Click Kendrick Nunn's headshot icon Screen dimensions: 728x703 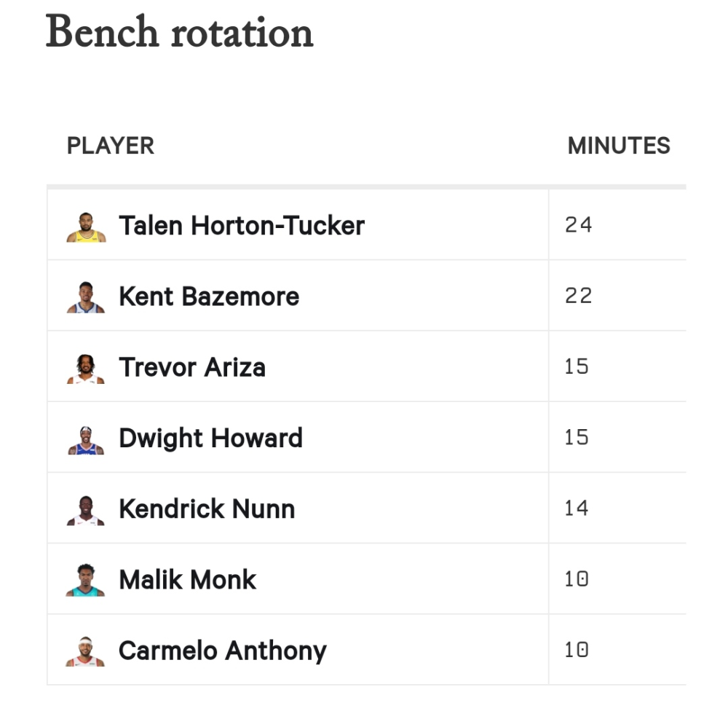[x=86, y=510]
